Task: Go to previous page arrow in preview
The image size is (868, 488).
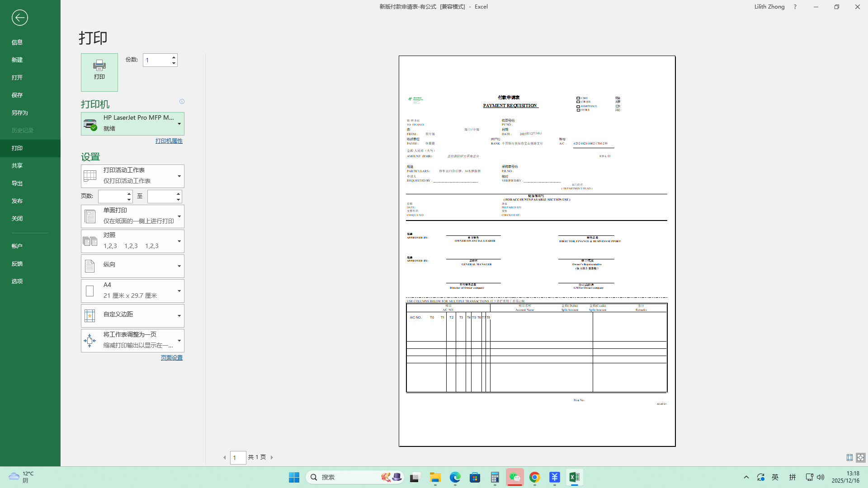Action: (x=224, y=458)
